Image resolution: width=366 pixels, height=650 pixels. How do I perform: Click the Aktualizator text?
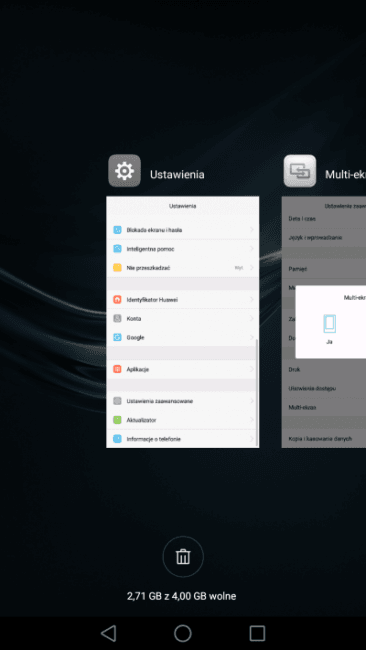coord(141,420)
